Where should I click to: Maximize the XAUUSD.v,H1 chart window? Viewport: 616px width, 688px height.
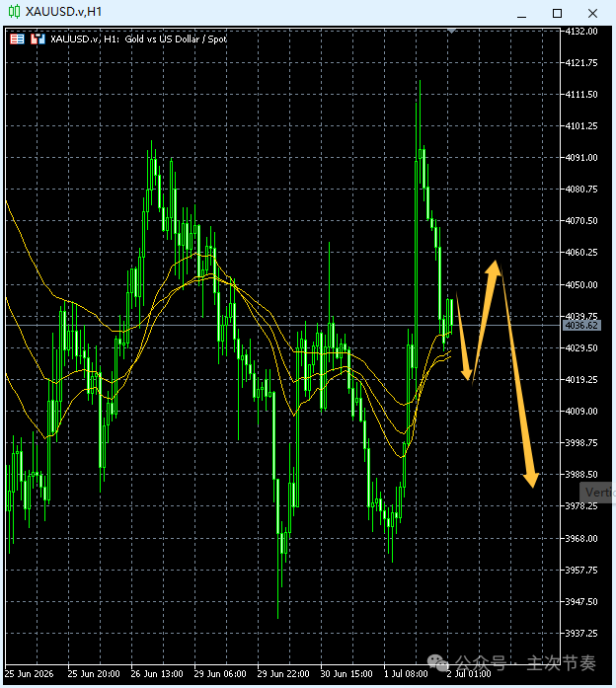[x=557, y=13]
